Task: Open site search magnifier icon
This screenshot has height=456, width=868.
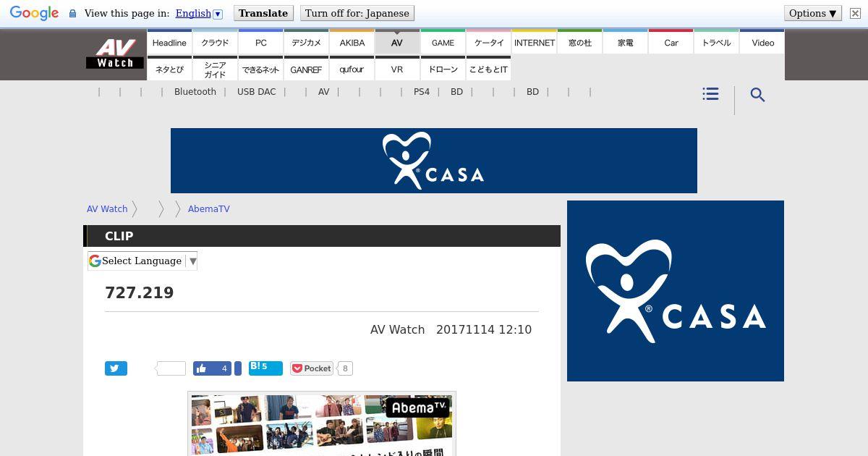Action: pyautogui.click(x=757, y=95)
